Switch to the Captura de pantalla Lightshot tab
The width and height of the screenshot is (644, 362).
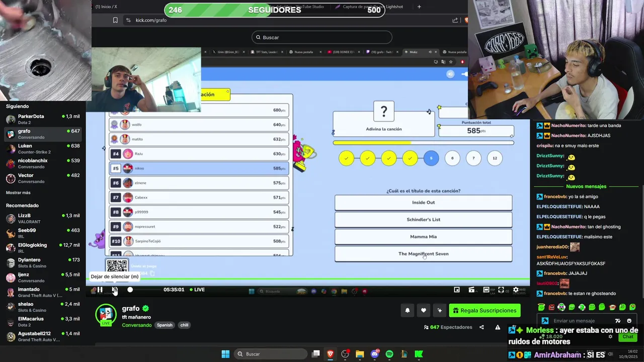click(x=372, y=7)
